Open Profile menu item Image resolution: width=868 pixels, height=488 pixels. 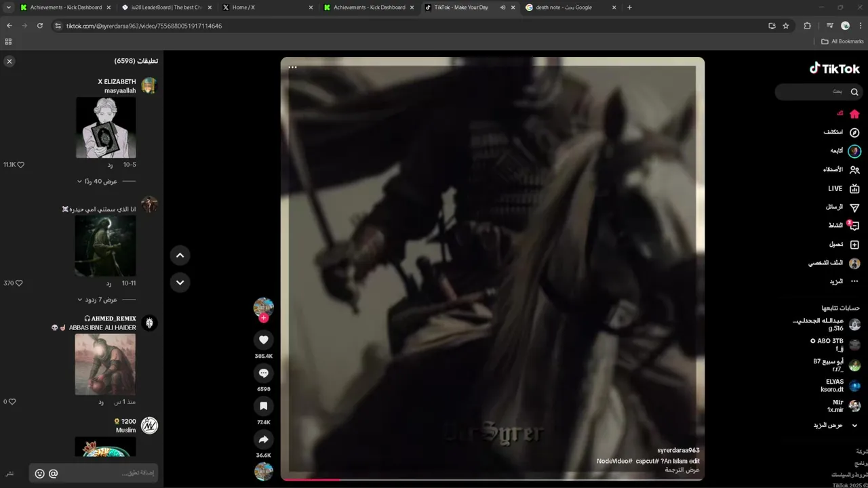click(x=834, y=263)
